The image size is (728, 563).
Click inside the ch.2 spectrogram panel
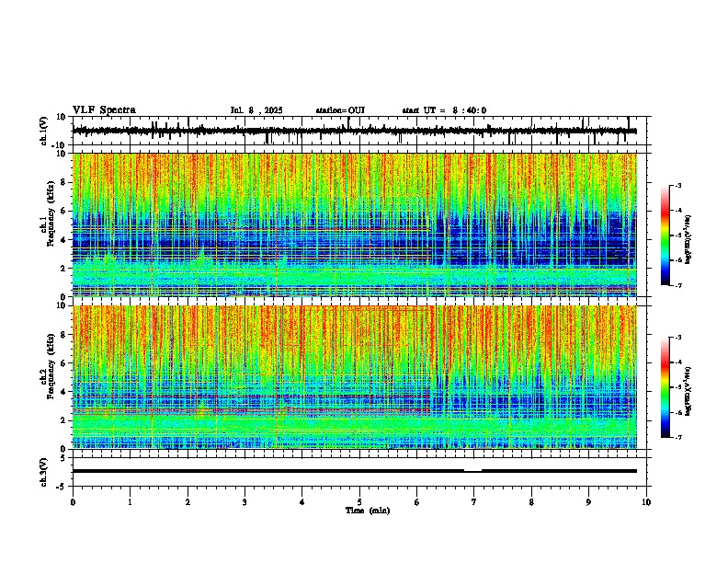[355, 377]
